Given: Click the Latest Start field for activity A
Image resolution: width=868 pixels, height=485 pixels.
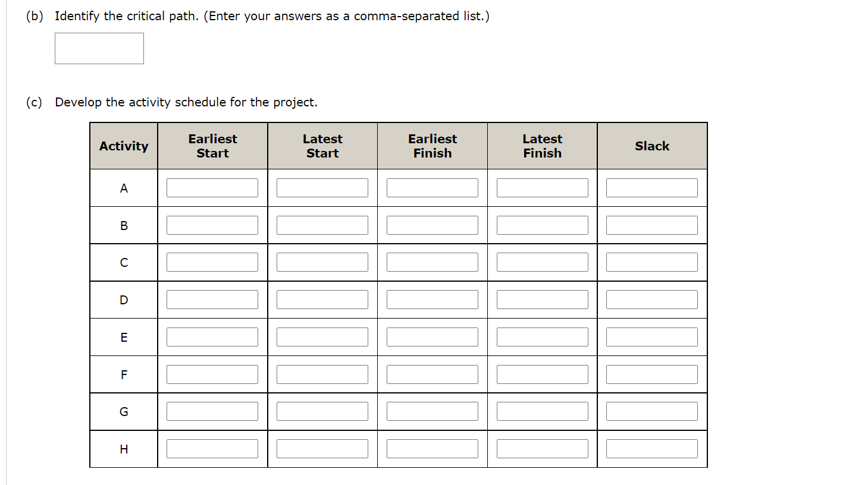Looking at the screenshot, I should click(322, 187).
